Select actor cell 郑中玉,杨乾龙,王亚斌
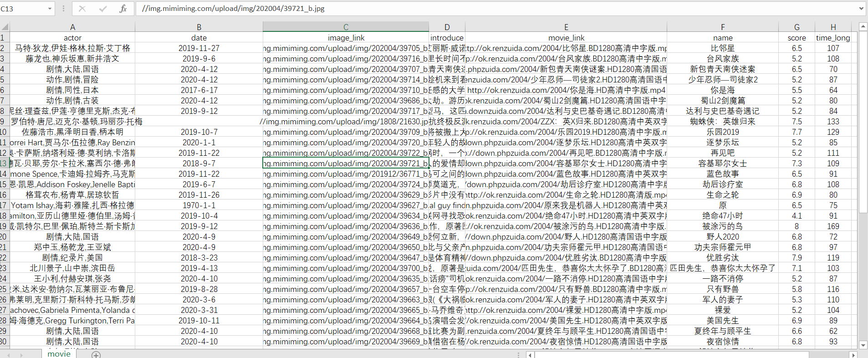868x358 pixels. (x=72, y=247)
